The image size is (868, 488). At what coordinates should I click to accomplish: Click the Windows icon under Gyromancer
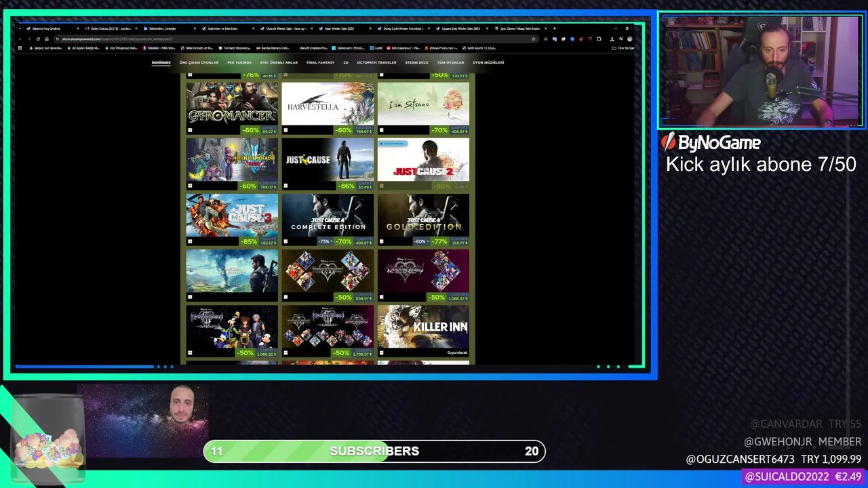tap(190, 130)
